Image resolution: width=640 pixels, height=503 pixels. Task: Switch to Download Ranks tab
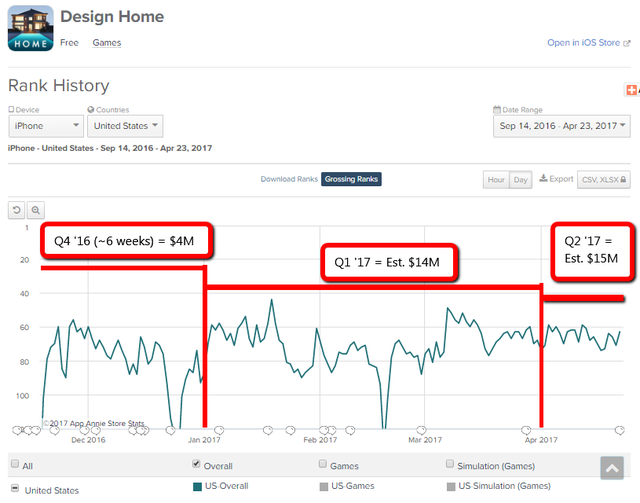click(289, 179)
